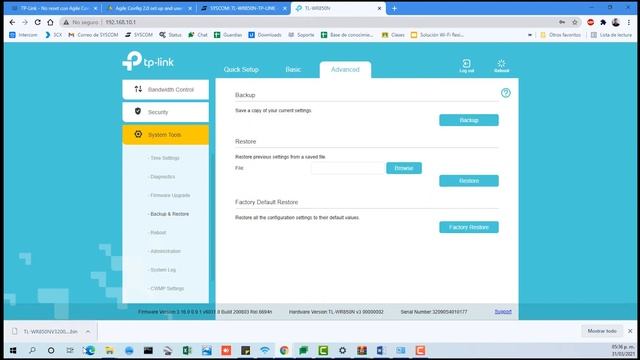Viewport: 640px width, 360px height.
Task: Log out using the Log out icon
Action: (x=467, y=65)
